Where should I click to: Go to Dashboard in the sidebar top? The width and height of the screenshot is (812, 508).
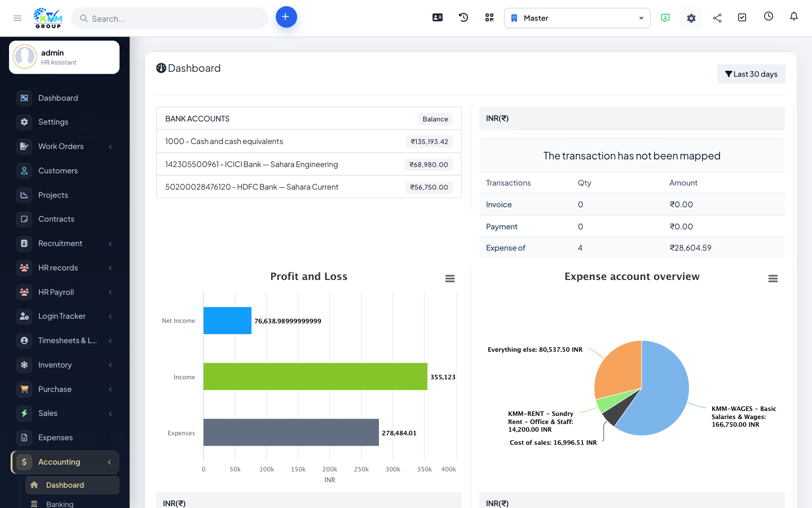point(65,98)
